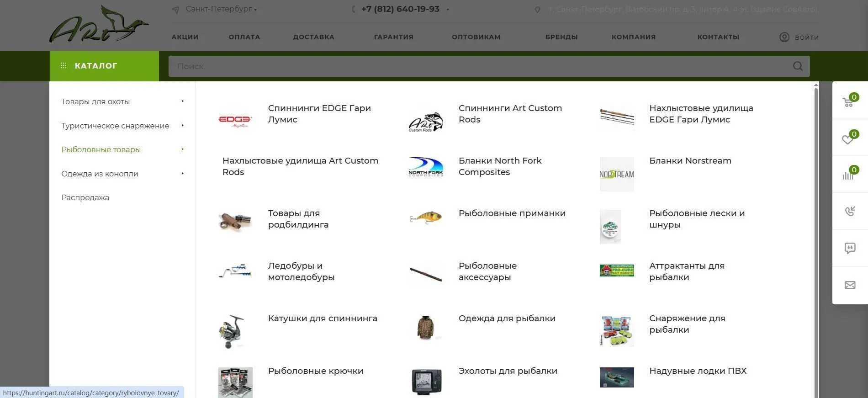This screenshot has width=868, height=398.
Task: Expand Одежда из конопли submenu arrow
Action: (182, 174)
